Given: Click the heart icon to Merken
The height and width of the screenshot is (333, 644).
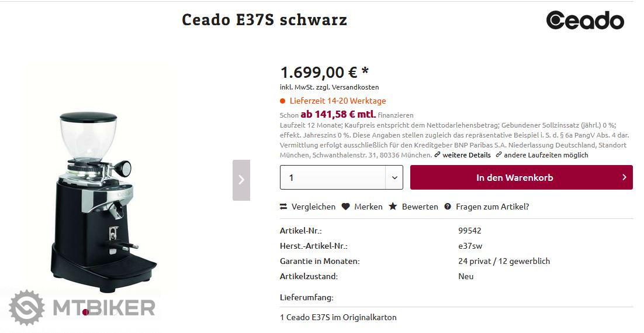Looking at the screenshot, I should coord(346,207).
